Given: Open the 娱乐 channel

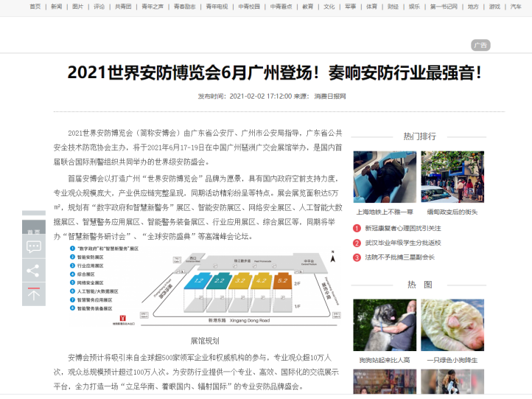Looking at the screenshot, I should coord(414,7).
